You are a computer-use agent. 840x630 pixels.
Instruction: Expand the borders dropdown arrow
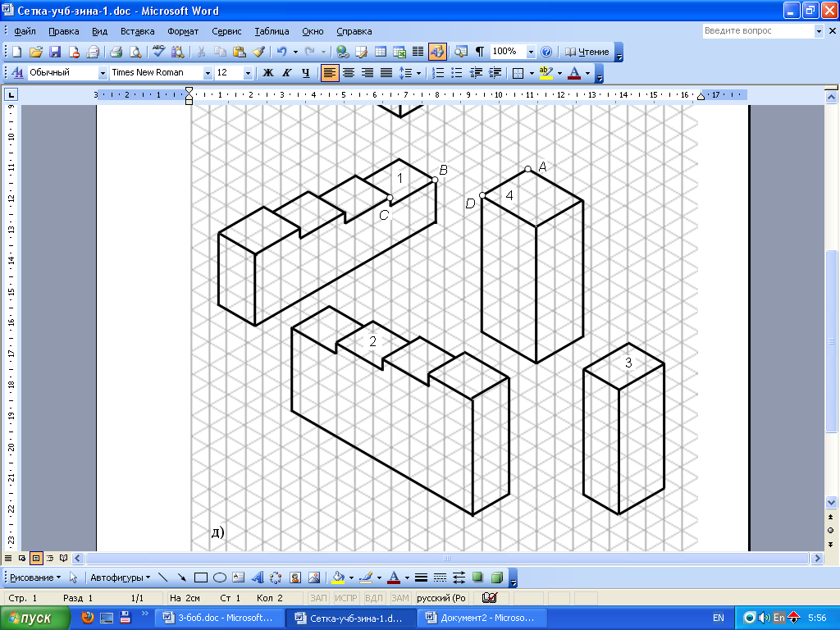pyautogui.click(x=532, y=73)
